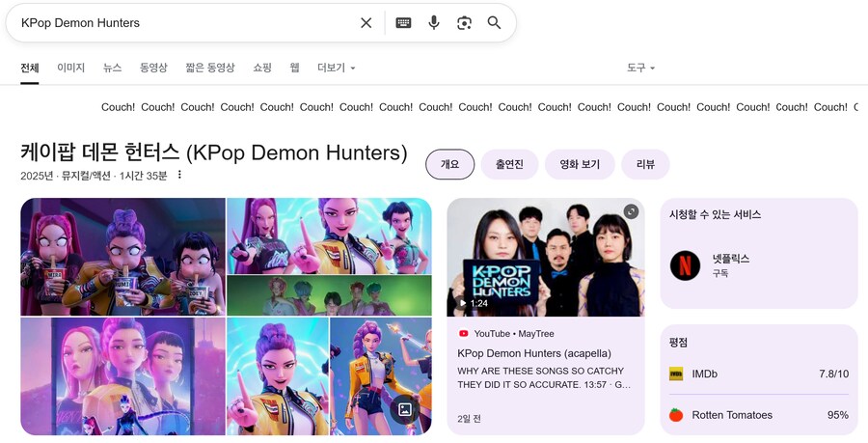Open the 도구 tools dropdown

(640, 68)
